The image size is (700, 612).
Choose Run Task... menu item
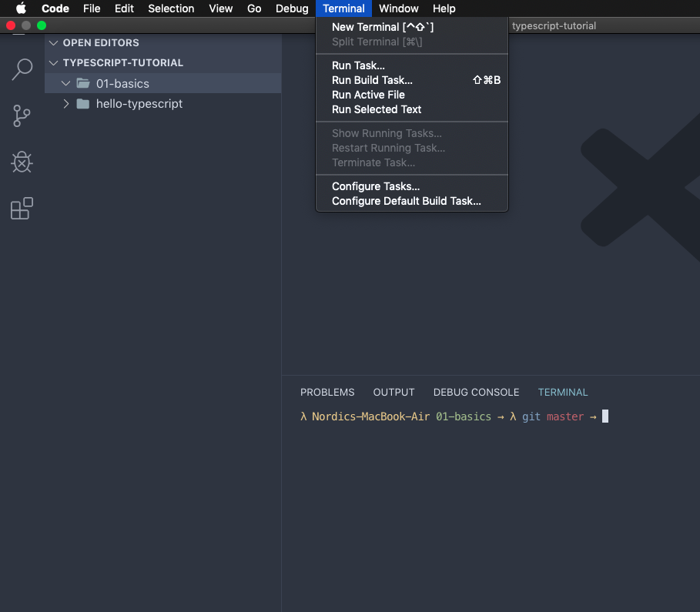click(x=412, y=65)
